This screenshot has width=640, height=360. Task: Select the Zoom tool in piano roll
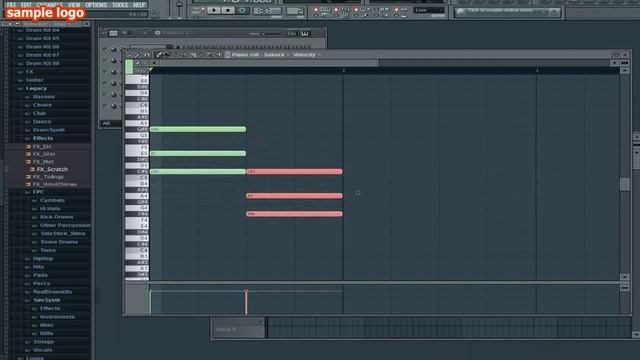click(x=209, y=55)
